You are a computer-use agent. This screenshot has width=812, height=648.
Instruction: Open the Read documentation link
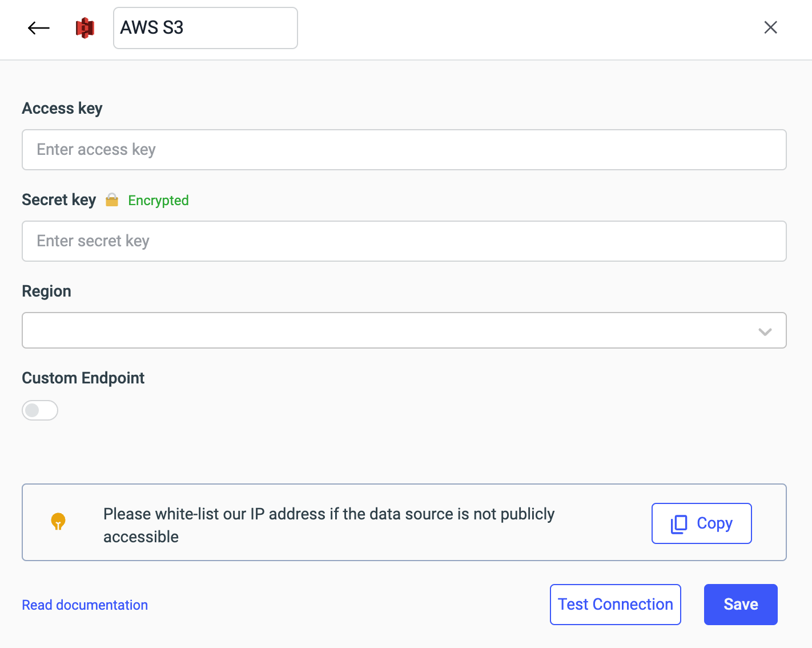[85, 605]
